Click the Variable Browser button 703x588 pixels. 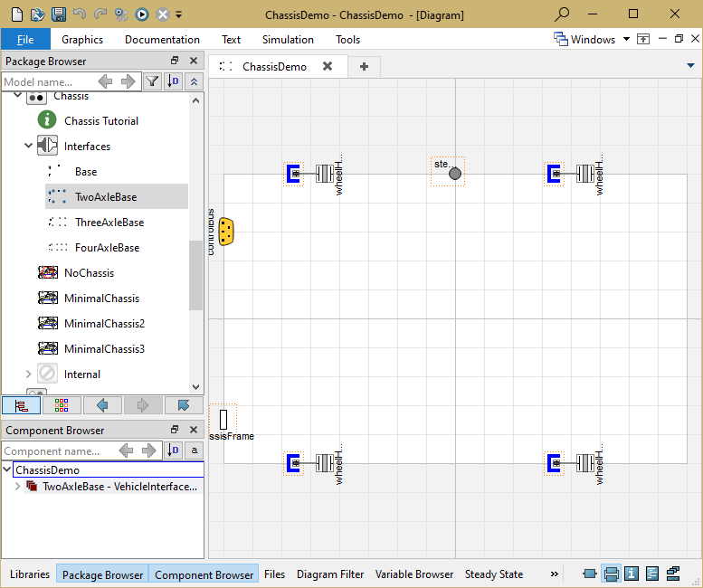pyautogui.click(x=414, y=574)
